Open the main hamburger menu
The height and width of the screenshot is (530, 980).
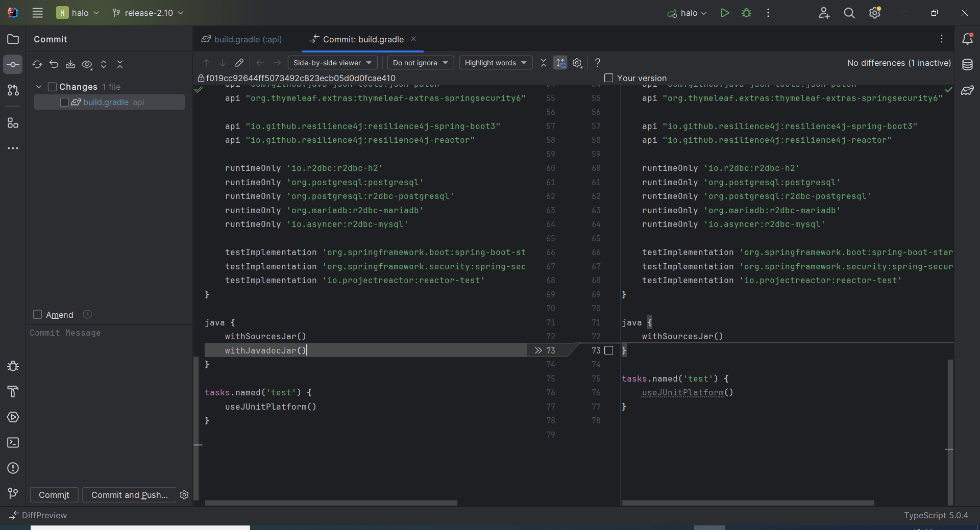pyautogui.click(x=37, y=13)
